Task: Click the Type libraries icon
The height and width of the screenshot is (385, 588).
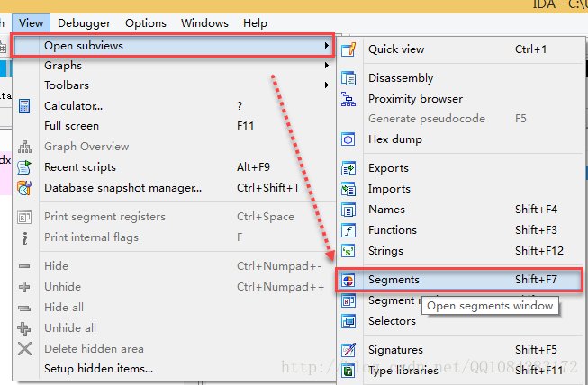Action: coord(348,371)
